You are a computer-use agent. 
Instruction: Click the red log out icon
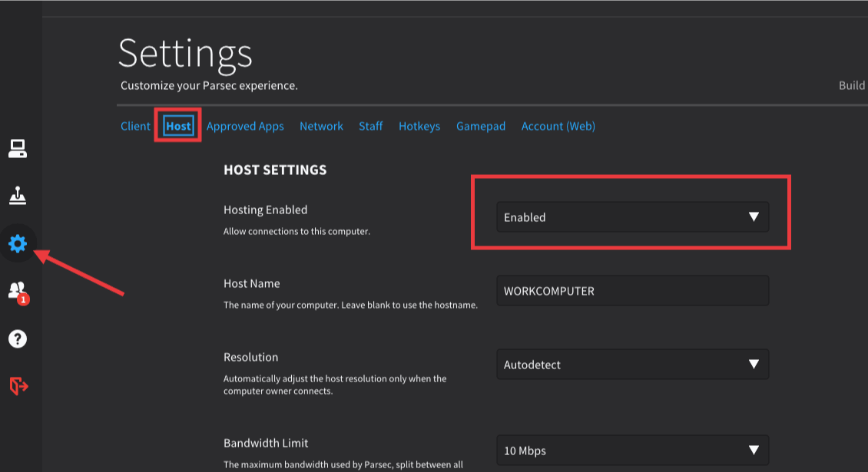click(x=18, y=385)
